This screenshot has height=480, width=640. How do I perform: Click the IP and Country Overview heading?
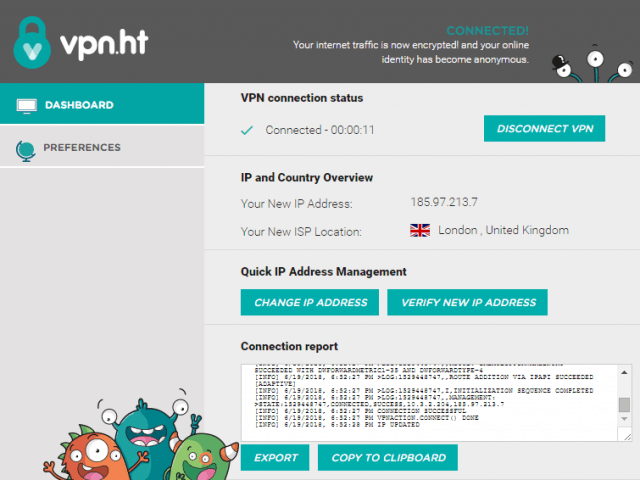coord(307,178)
